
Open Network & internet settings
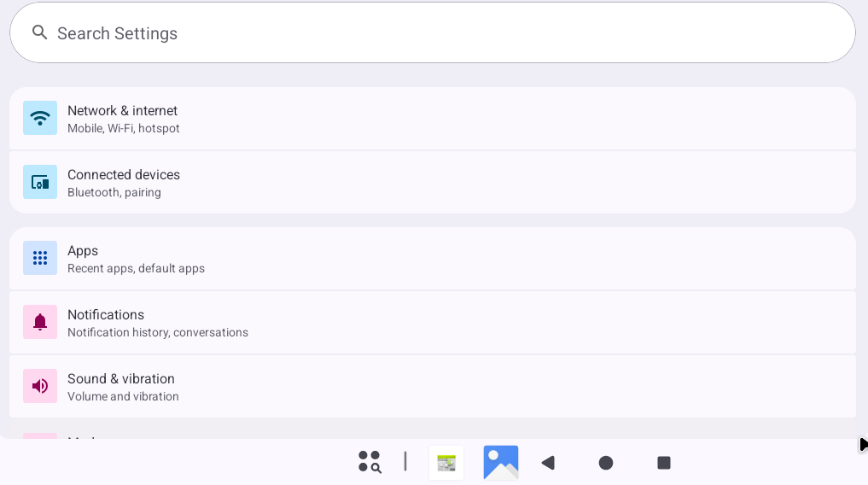coord(433,119)
